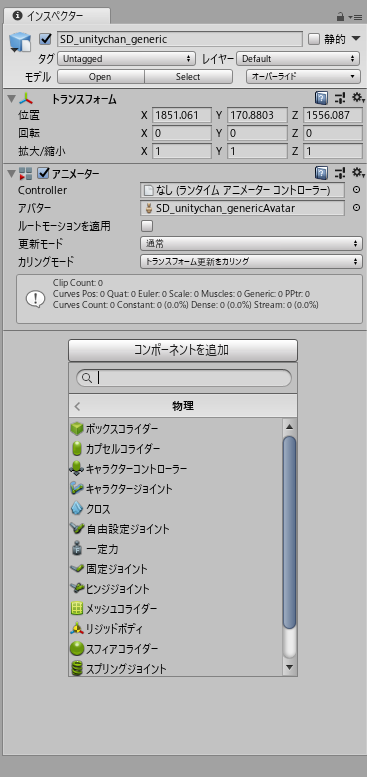
Task: Add Character Controller component
Action: pyautogui.click(x=175, y=468)
